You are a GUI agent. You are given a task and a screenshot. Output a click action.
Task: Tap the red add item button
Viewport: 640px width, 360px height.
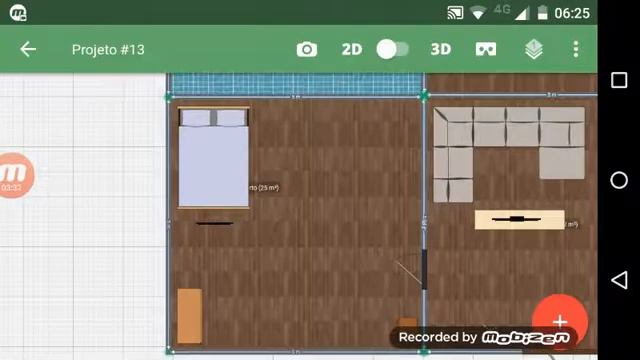[x=560, y=321]
